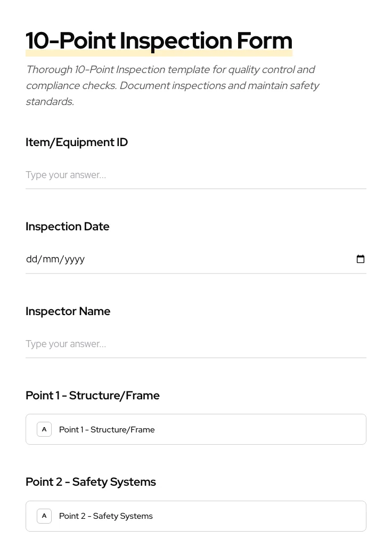Select the month "mm" segment of Inspection Date

[51, 260]
